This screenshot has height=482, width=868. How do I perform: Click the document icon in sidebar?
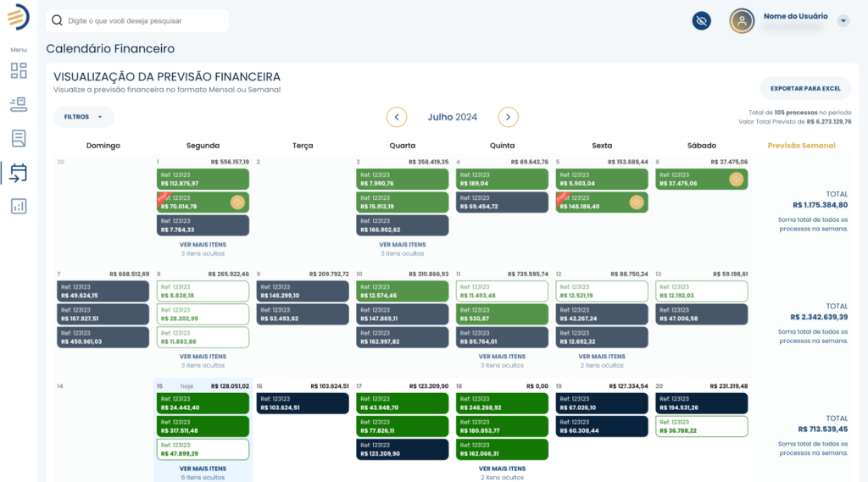(x=19, y=138)
